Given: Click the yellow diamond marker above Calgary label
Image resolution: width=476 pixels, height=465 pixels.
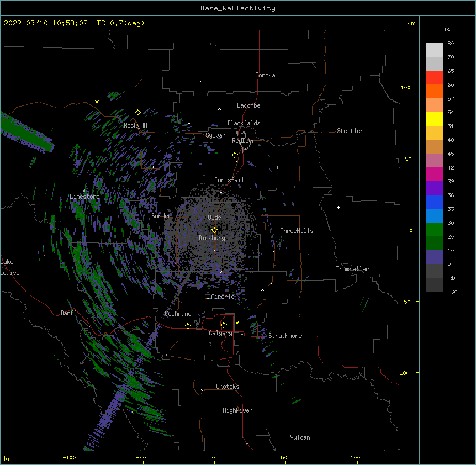Looking at the screenshot, I should coord(224,325).
